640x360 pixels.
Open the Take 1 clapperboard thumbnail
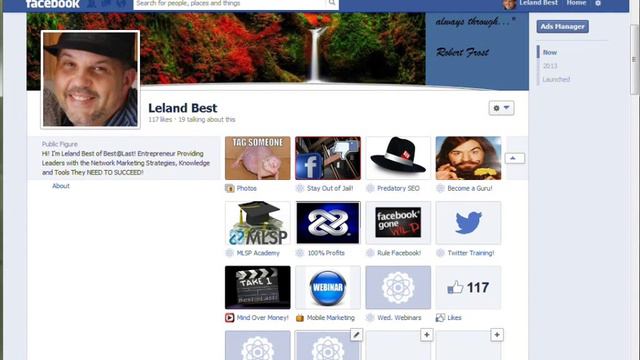click(x=258, y=287)
